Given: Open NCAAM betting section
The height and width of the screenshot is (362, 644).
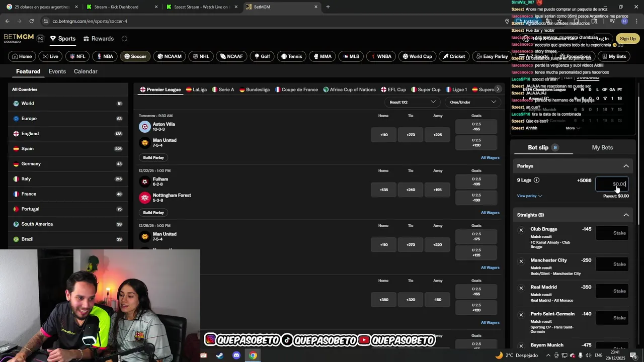Looking at the screenshot, I should [x=170, y=56].
